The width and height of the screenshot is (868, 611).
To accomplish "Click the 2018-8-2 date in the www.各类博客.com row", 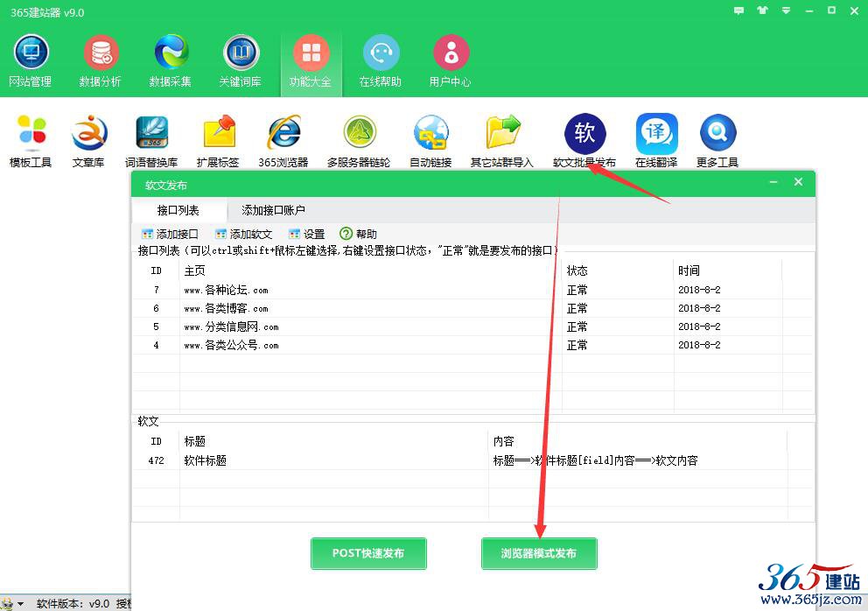I will (700, 308).
